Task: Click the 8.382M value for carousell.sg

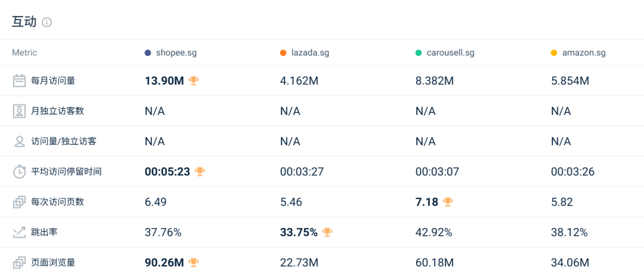Action: click(x=435, y=81)
